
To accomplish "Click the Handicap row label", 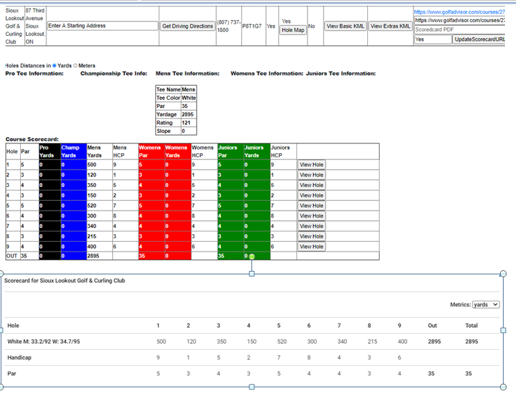I will (19, 358).
